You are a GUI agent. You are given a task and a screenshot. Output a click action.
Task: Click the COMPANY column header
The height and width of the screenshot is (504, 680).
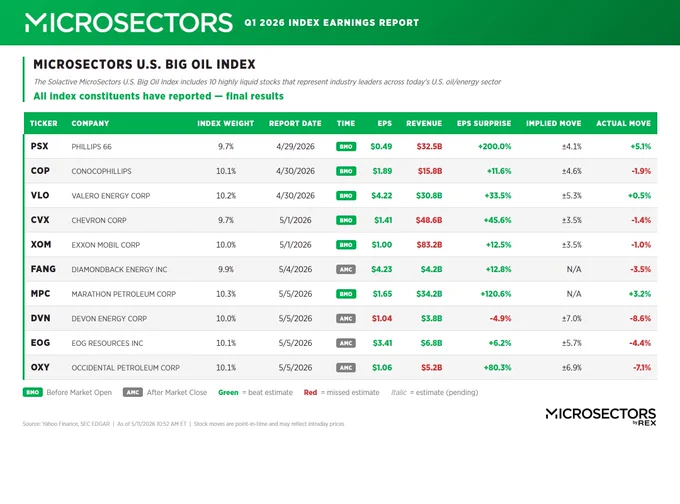pyautogui.click(x=90, y=123)
